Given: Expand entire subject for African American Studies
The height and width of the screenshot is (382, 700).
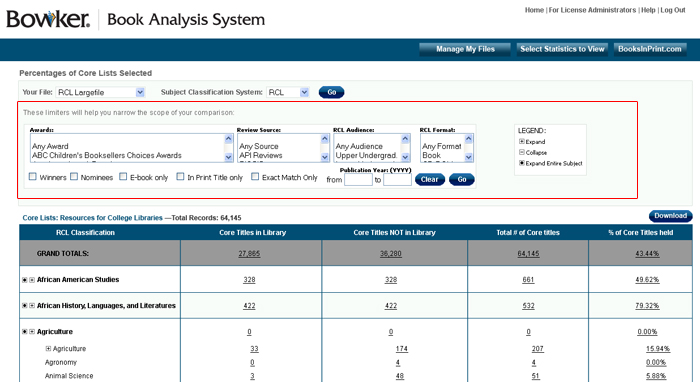Looking at the screenshot, I should coord(25,280).
